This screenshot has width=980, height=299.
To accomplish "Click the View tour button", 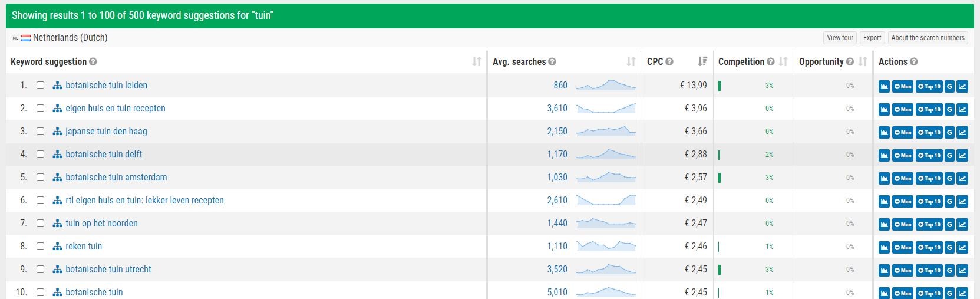I will point(840,38).
